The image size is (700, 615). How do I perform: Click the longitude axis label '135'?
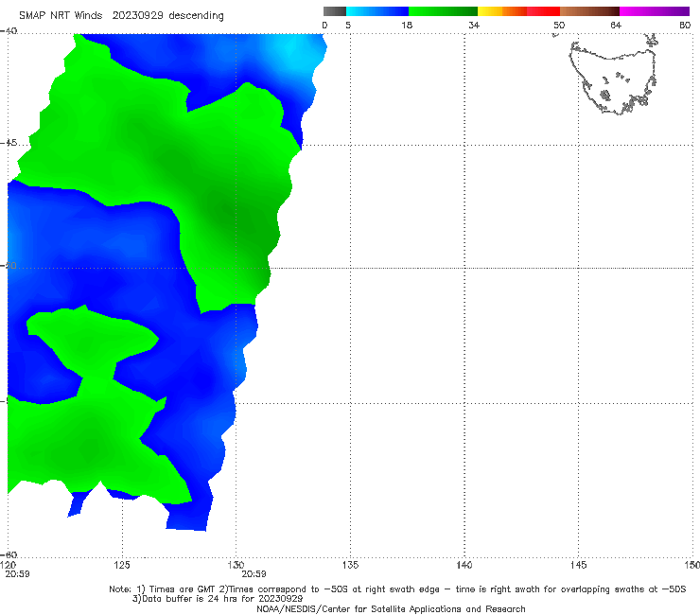click(350, 565)
